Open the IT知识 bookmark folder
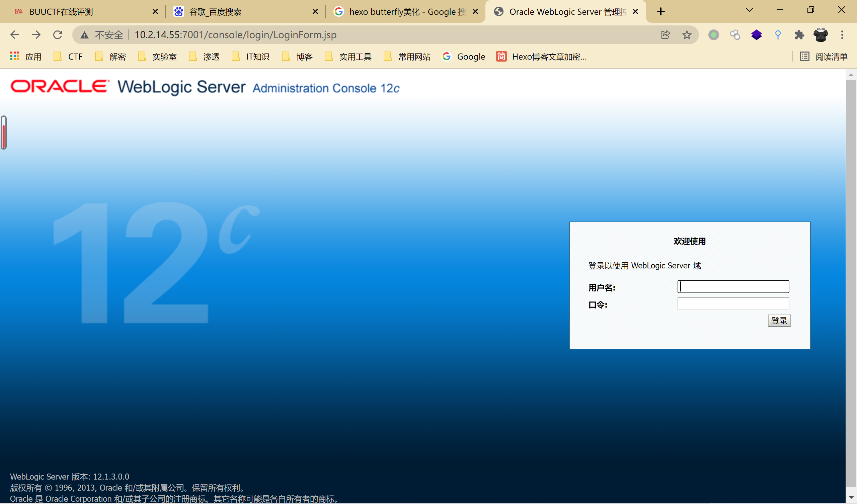The image size is (857, 504). (x=250, y=57)
